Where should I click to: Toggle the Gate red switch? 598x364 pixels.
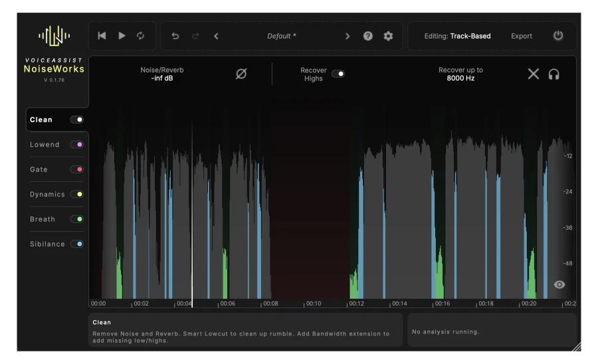coord(76,169)
